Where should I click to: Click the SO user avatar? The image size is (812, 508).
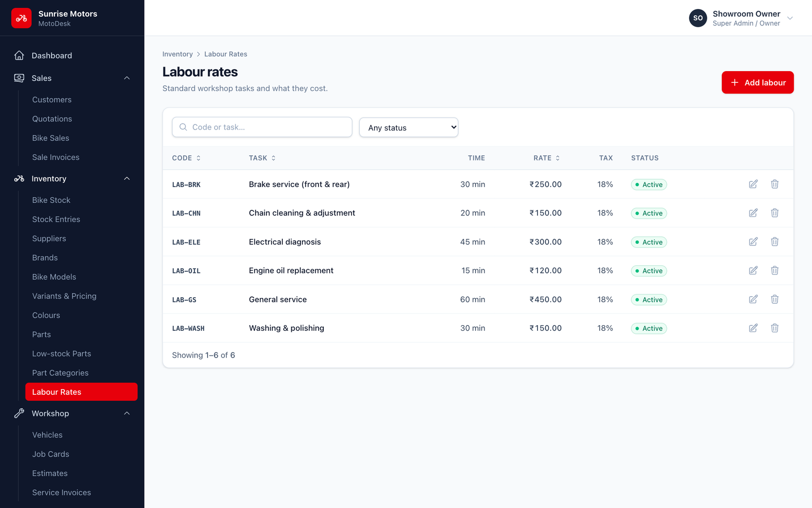[x=698, y=18]
